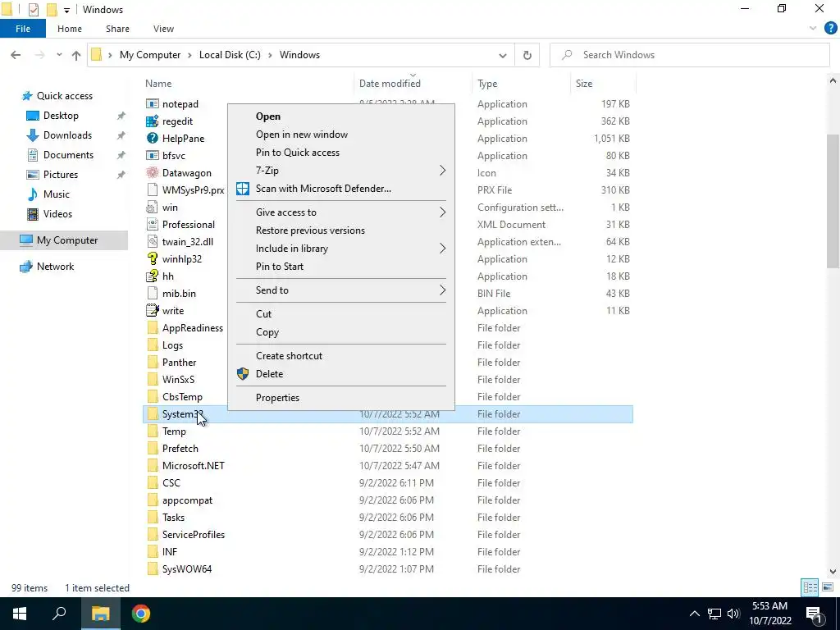Open the Home ribbon tab
Viewport: 840px width, 630px height.
click(x=70, y=29)
